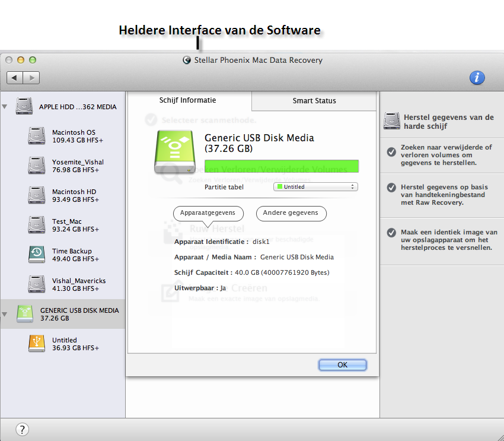Screen dimensions: 504x441
Task: Click the green disk usage bar
Action: pyautogui.click(x=282, y=166)
